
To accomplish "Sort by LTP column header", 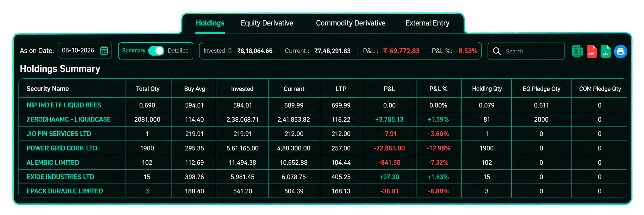I will pos(341,89).
